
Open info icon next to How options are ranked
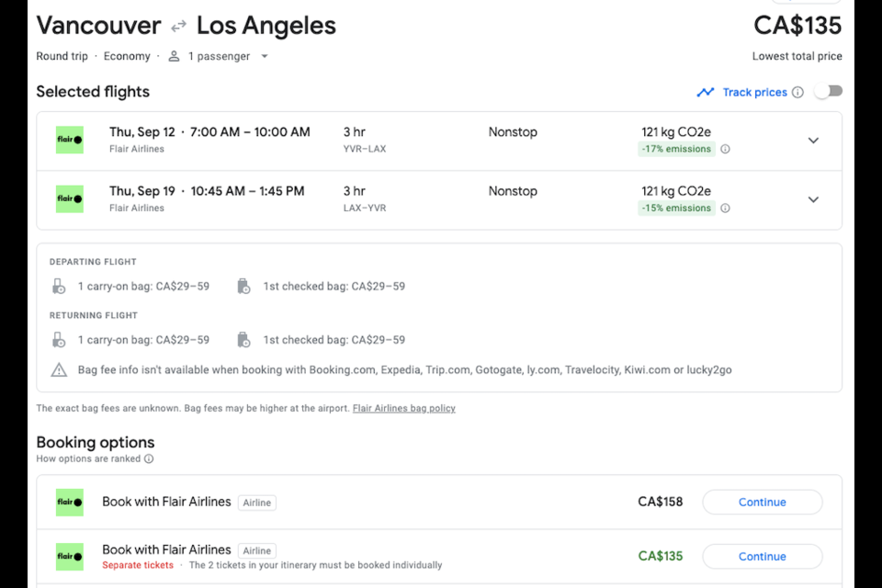pyautogui.click(x=149, y=458)
